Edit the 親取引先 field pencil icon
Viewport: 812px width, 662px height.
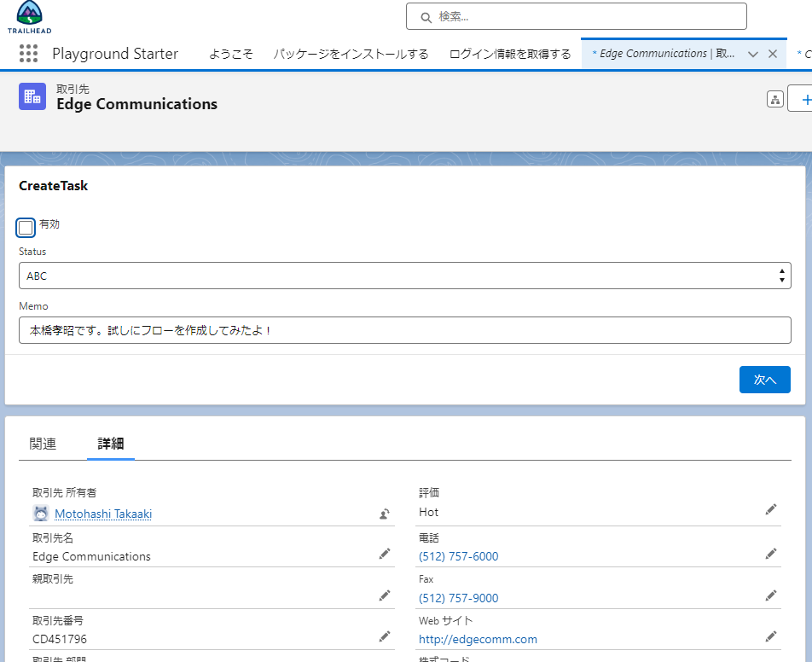384,595
